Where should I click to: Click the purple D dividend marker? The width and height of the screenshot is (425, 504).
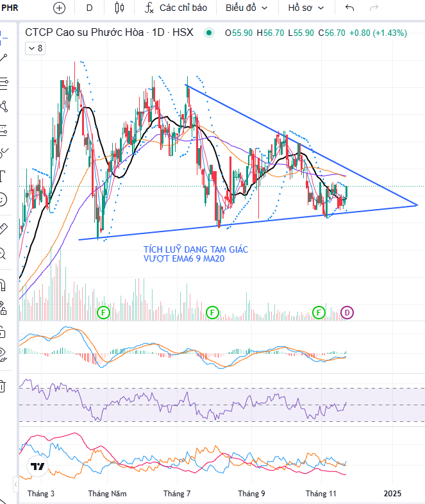pos(347,312)
